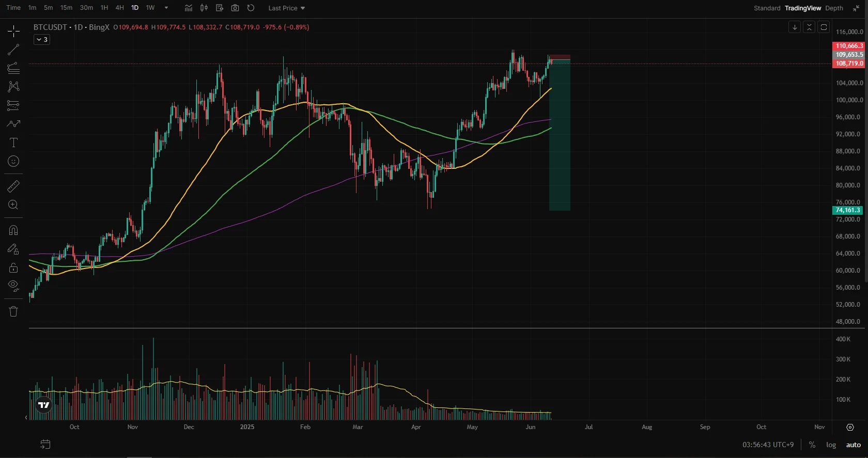Click the 03:56:43 UTC+9 timezone button
The image size is (868, 458).
coord(768,445)
